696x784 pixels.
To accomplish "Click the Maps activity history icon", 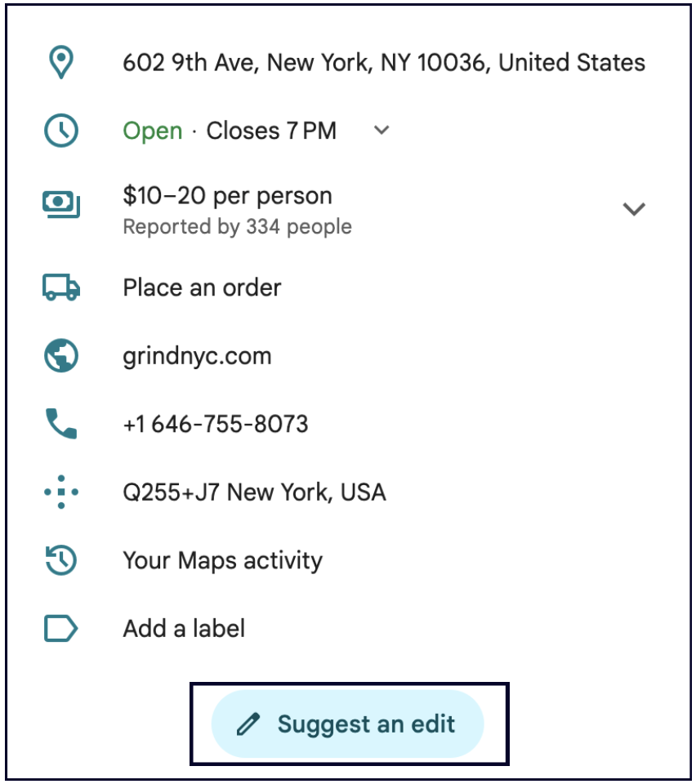I will 61,560.
